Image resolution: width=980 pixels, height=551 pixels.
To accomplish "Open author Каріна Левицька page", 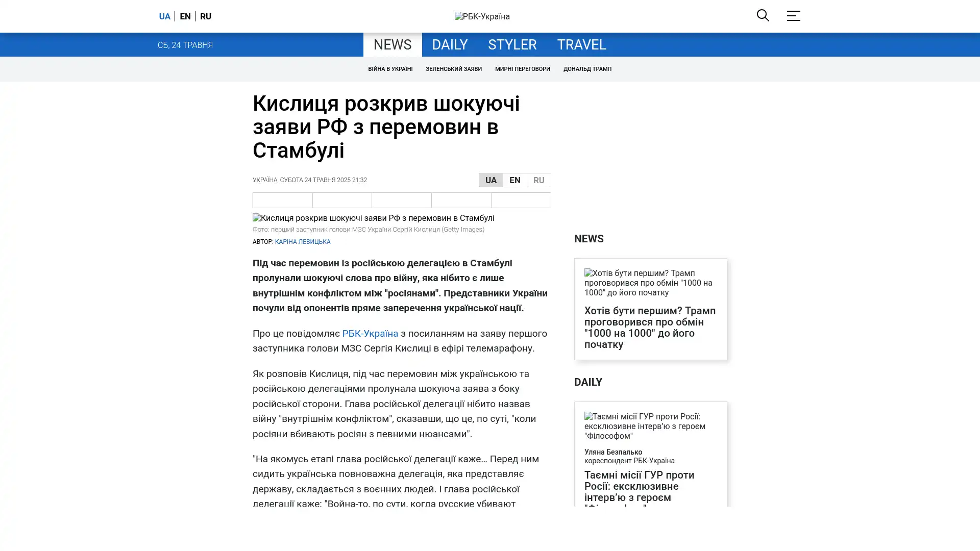I will pos(302,242).
